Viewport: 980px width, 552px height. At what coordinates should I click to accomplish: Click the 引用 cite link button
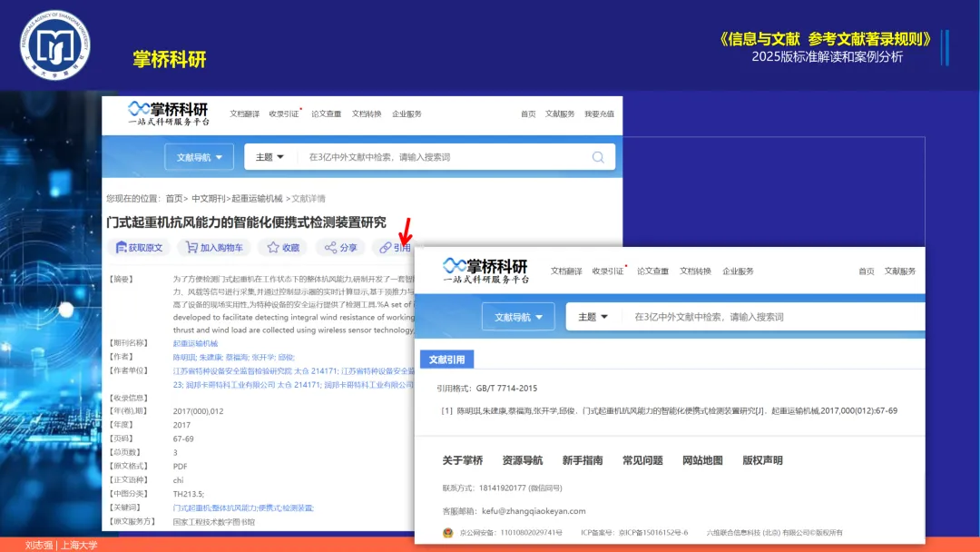[x=395, y=248]
